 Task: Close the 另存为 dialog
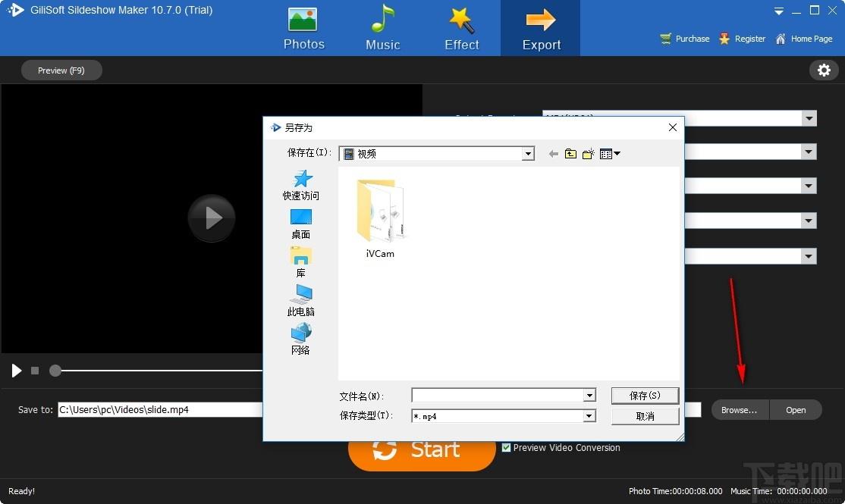click(673, 127)
